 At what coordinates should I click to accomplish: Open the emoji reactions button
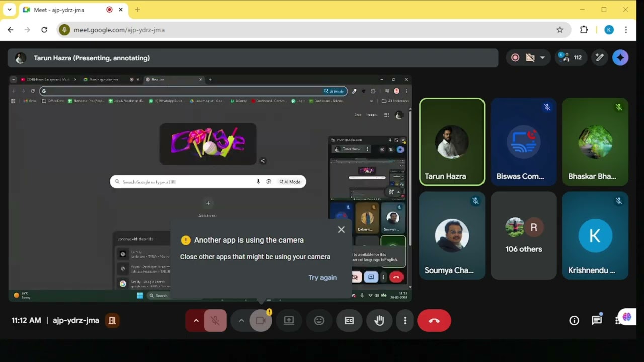(x=319, y=320)
